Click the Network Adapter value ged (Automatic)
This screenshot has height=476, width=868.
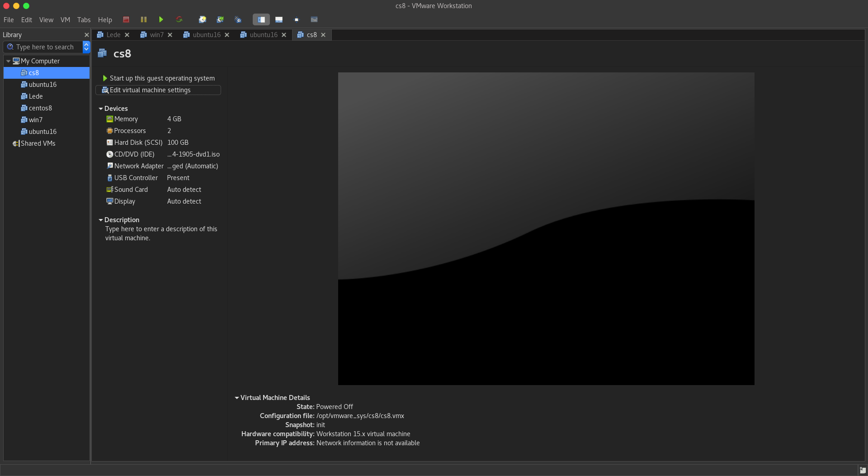click(193, 166)
